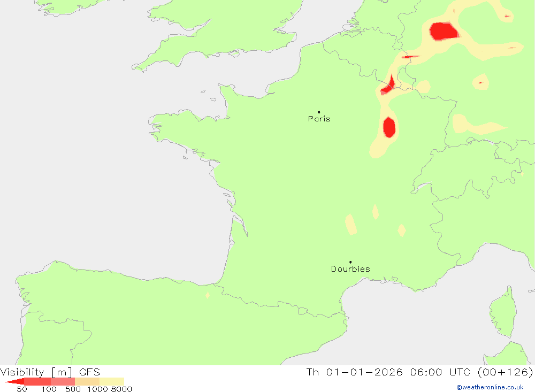Click the Dourbies city label
This screenshot has height=392, width=535.
coord(350,269)
